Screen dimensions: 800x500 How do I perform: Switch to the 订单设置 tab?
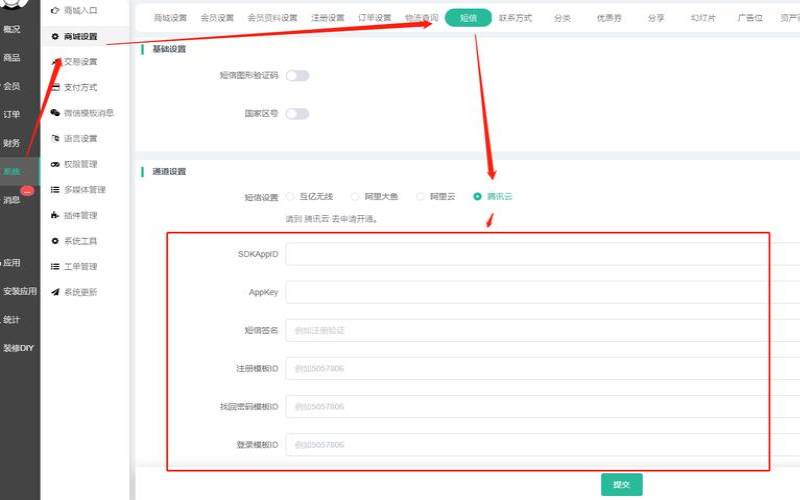(374, 18)
